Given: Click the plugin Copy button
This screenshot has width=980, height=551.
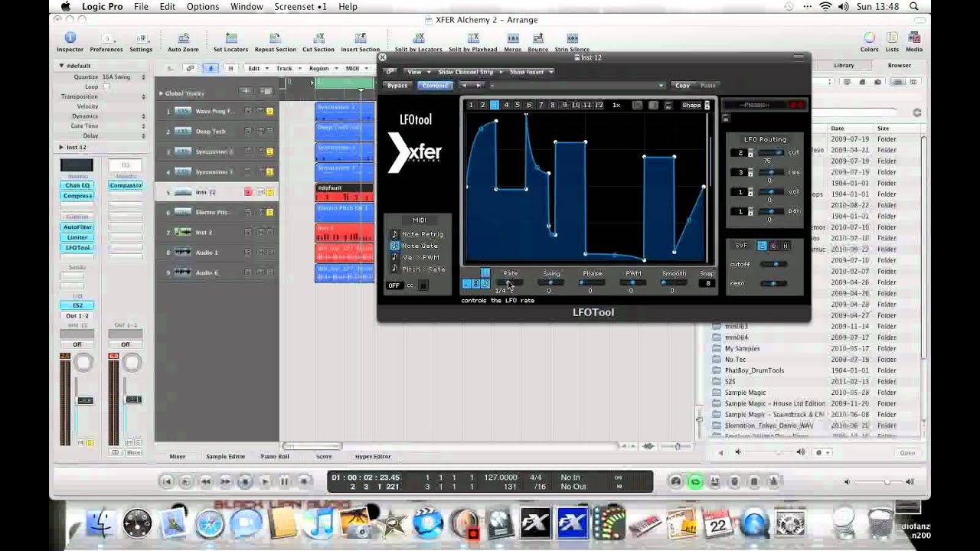Looking at the screenshot, I should [682, 86].
